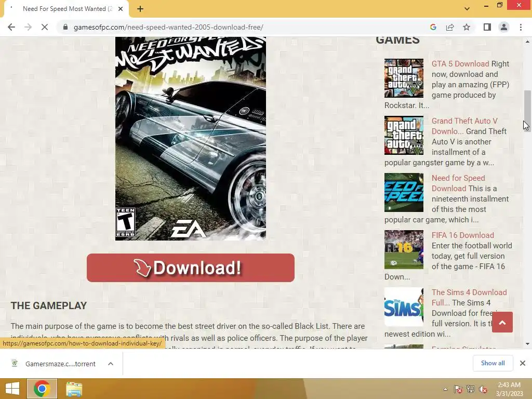Screen dimensions: 532x399
Task: Open the GTA 5 Download link
Action: (x=460, y=64)
